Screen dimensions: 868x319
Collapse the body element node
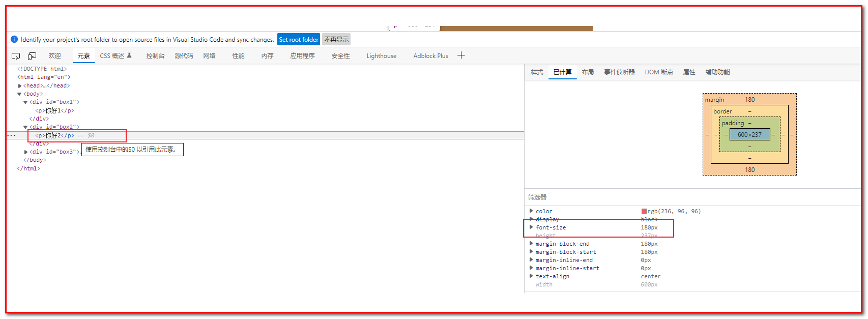20,94
